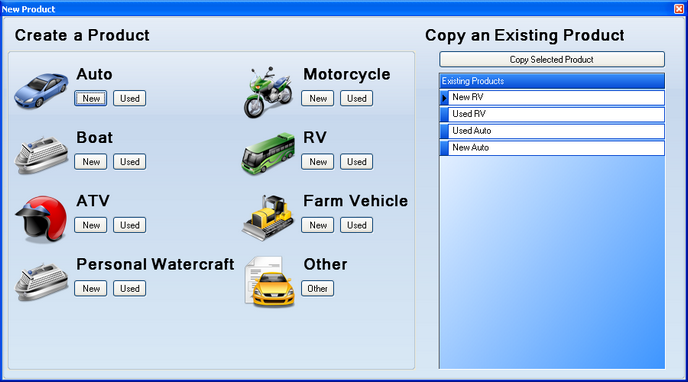This screenshot has height=382, width=688.
Task: Click row selector beside New Auto
Action: tap(444, 148)
